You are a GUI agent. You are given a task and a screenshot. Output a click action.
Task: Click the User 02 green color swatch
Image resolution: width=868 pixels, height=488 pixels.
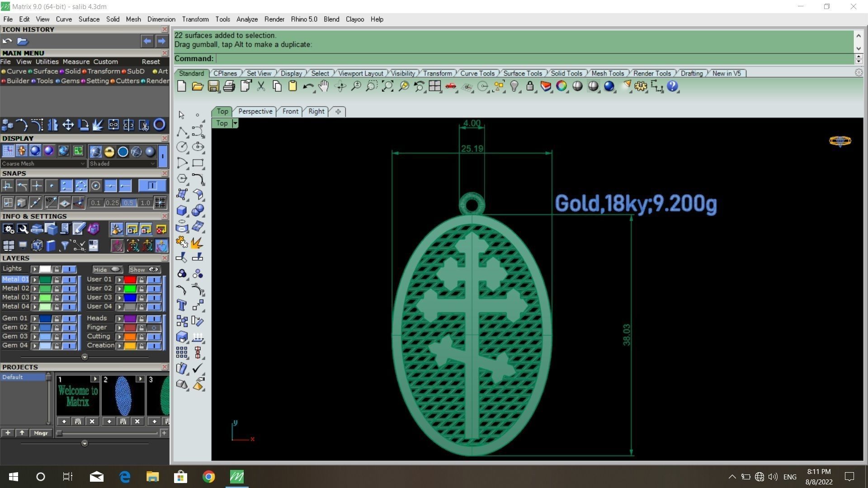130,288
